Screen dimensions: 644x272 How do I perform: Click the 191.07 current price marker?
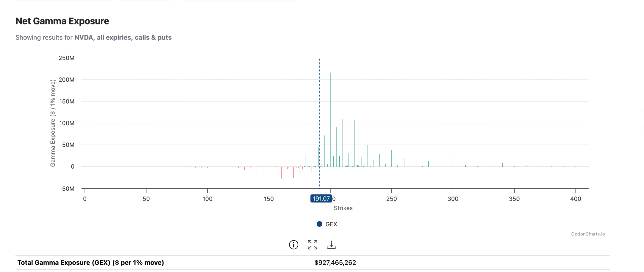tap(321, 198)
